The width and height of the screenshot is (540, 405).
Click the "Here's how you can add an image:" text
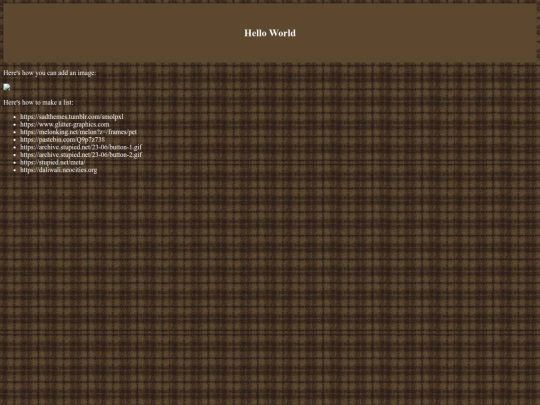50,73
